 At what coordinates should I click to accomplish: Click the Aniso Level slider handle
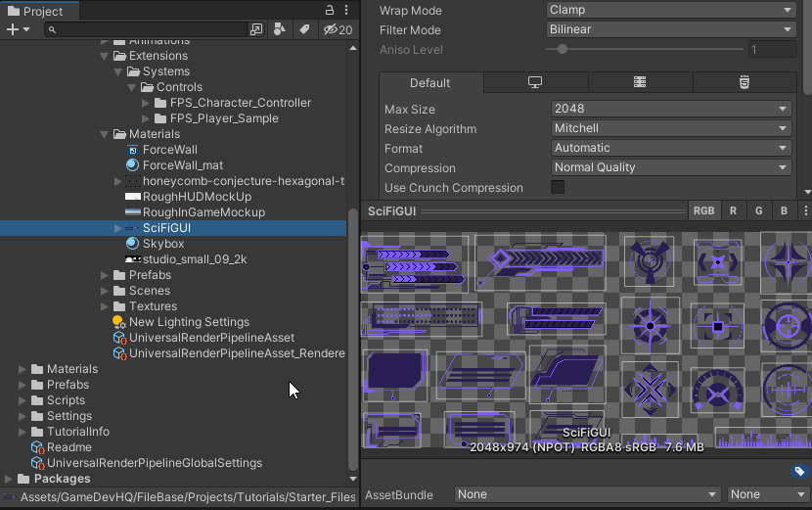point(563,49)
